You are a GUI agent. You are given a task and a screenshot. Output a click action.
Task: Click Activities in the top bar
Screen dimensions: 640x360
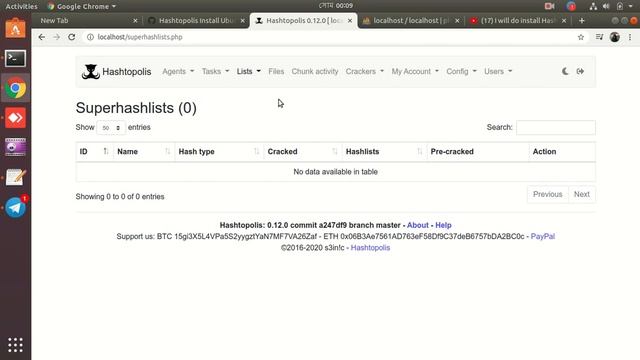pos(21,6)
